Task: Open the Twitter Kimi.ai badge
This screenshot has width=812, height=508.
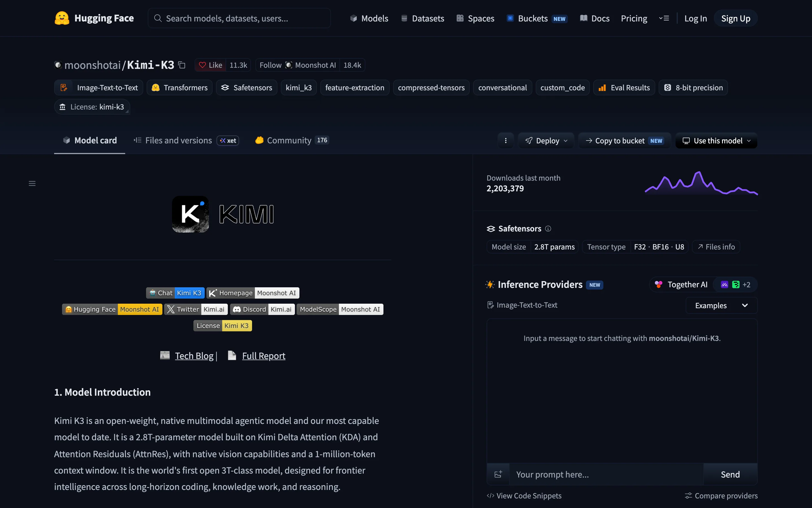Action: (196, 309)
